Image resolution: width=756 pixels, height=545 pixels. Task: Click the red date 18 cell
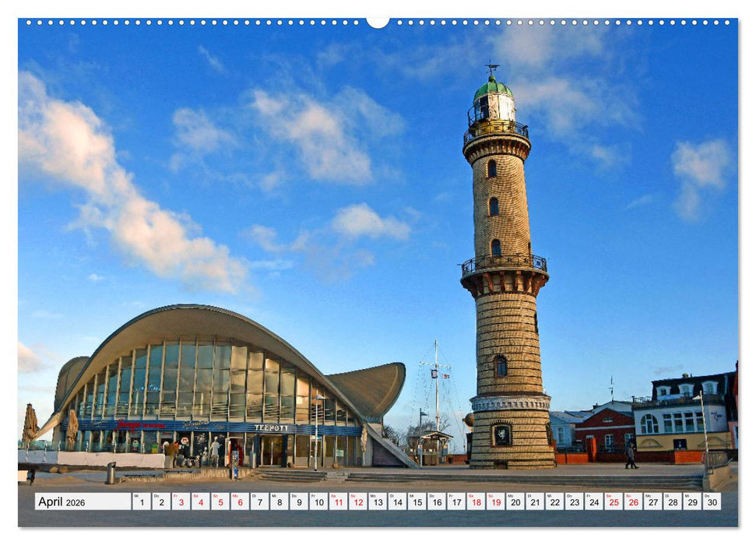(475, 503)
